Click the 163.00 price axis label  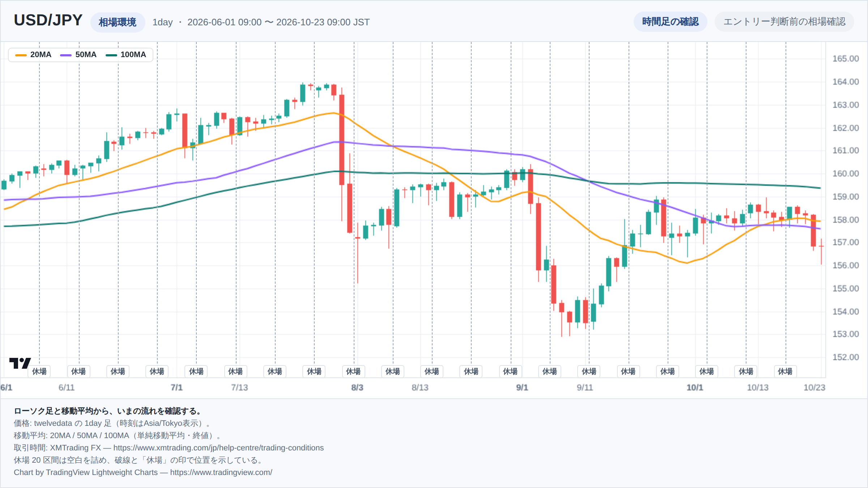(846, 105)
